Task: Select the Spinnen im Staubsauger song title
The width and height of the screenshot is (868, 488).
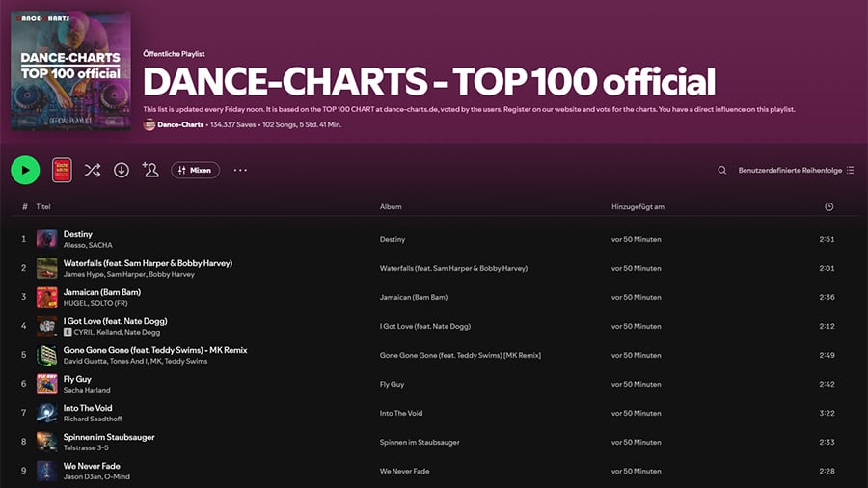Action: pos(109,437)
